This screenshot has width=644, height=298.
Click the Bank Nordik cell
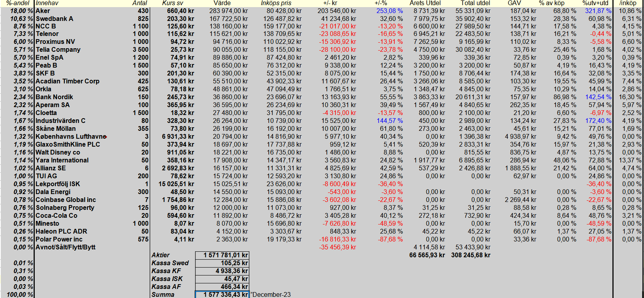pos(54,97)
